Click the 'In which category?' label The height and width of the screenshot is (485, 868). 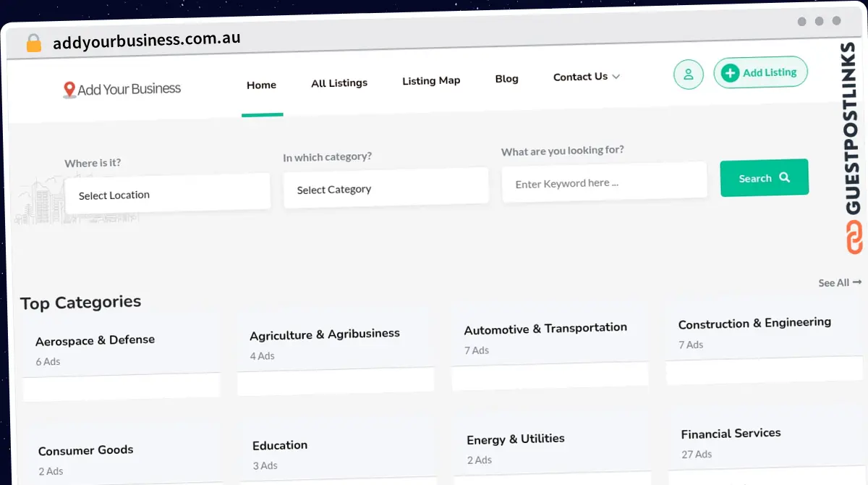(x=327, y=156)
